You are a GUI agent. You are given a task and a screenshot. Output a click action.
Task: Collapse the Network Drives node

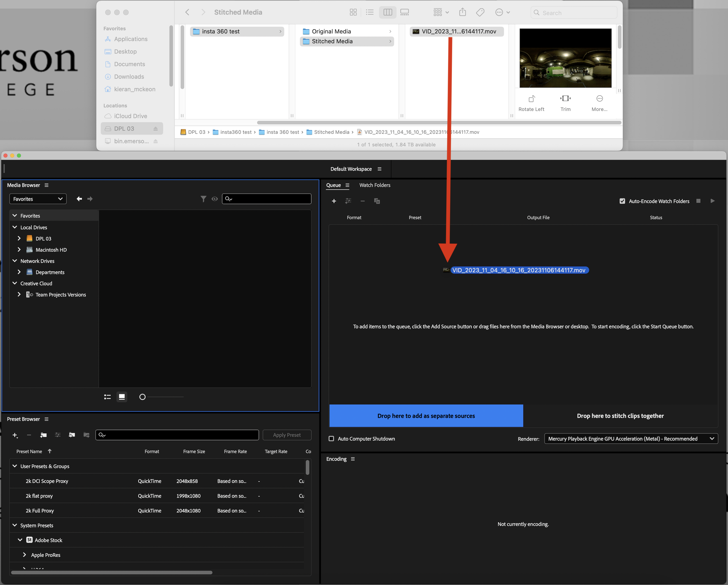[x=15, y=261]
